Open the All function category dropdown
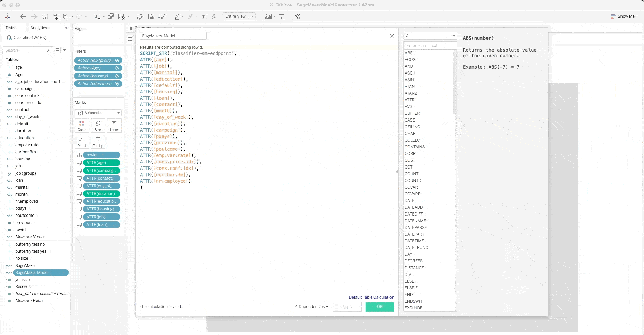Viewport: 644px width, 335px height. point(430,36)
